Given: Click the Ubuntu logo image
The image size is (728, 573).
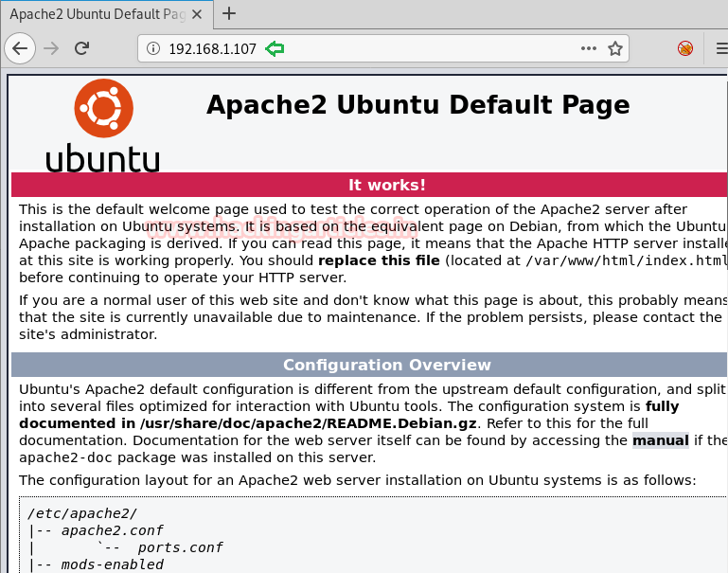Looking at the screenshot, I should 103,125.
